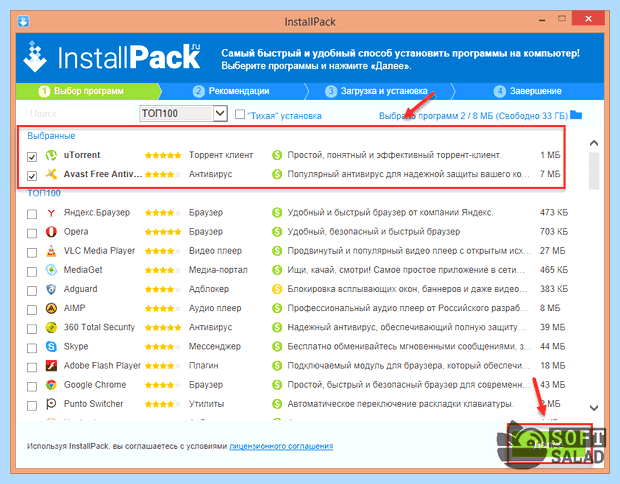Click the free license icon for Opera
This screenshot has width=620, height=484.
[277, 232]
